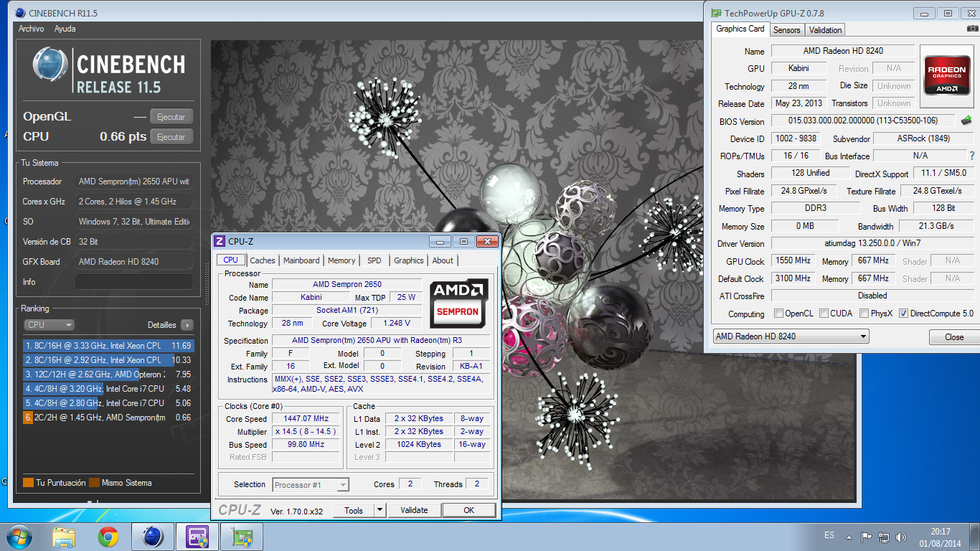Click the Validate button in CPU-Z

[414, 510]
